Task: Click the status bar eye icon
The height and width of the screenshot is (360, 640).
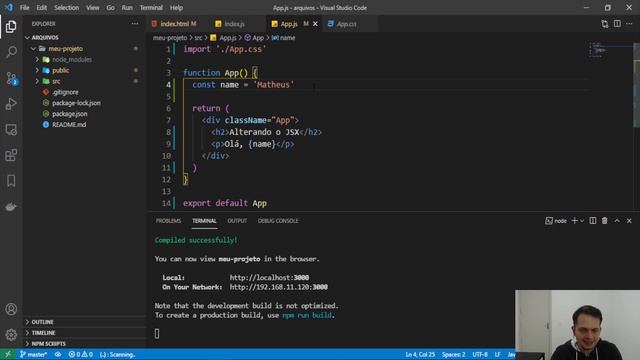Action: point(58,354)
